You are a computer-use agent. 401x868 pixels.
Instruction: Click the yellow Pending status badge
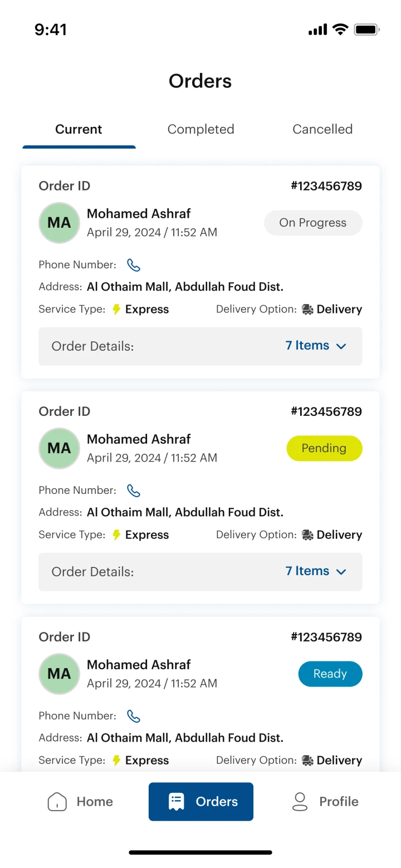coord(324,448)
